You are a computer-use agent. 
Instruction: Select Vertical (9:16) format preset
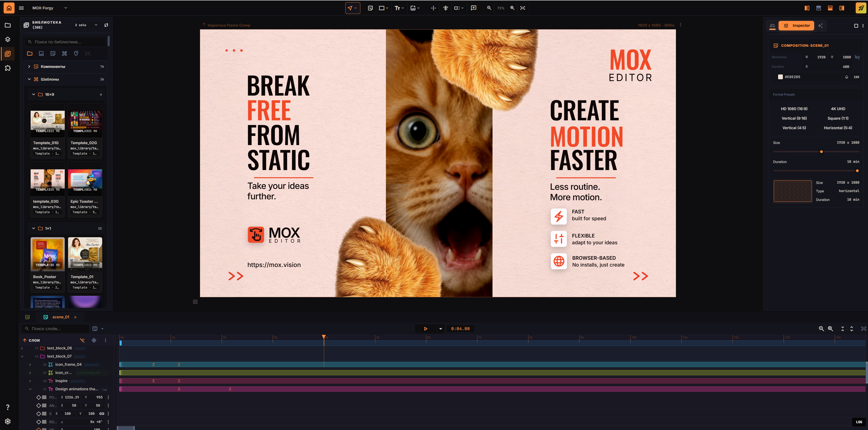(x=794, y=118)
